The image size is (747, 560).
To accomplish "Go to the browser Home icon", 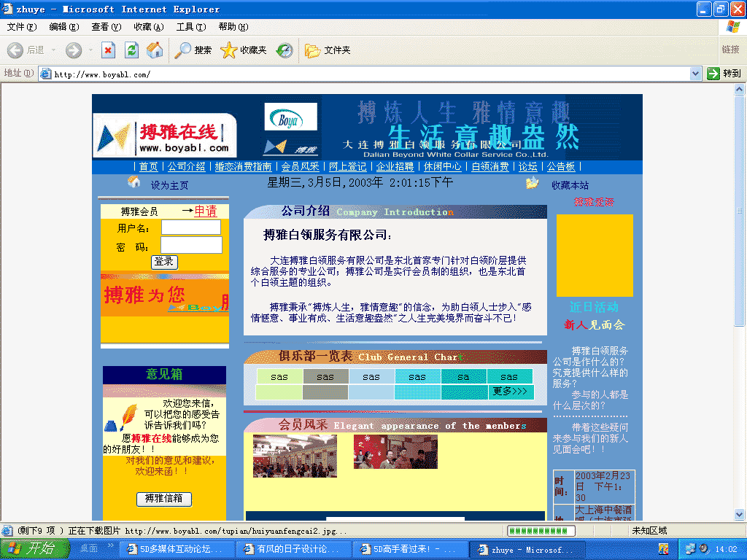I will 155,50.
